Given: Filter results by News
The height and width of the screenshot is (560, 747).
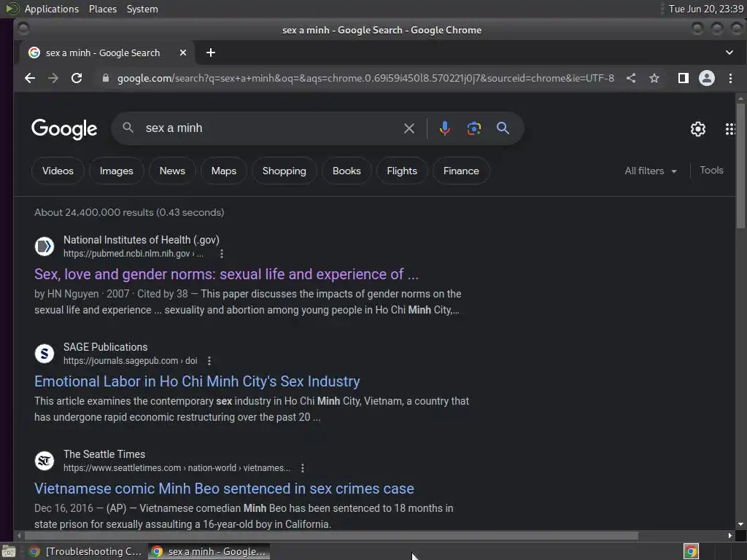Looking at the screenshot, I should point(172,171).
